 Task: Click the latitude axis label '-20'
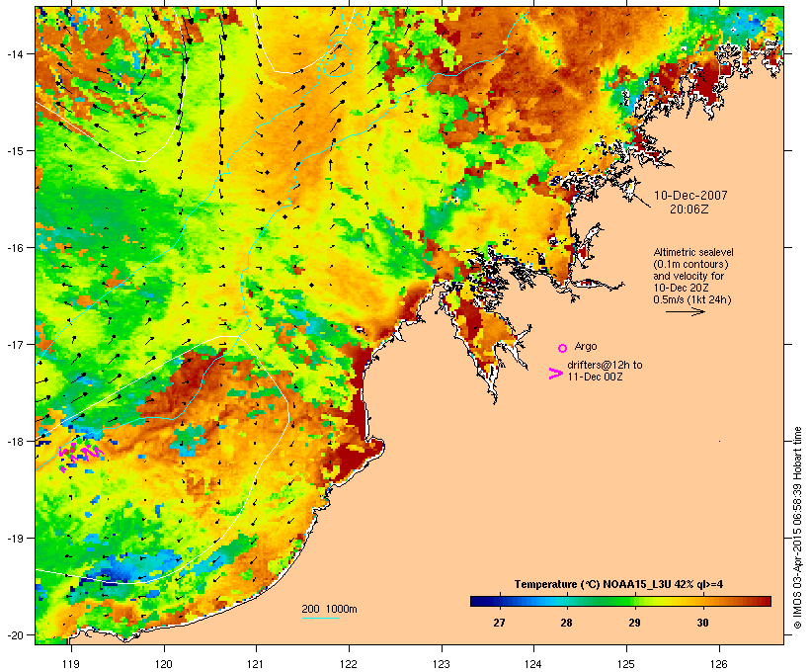click(x=14, y=634)
